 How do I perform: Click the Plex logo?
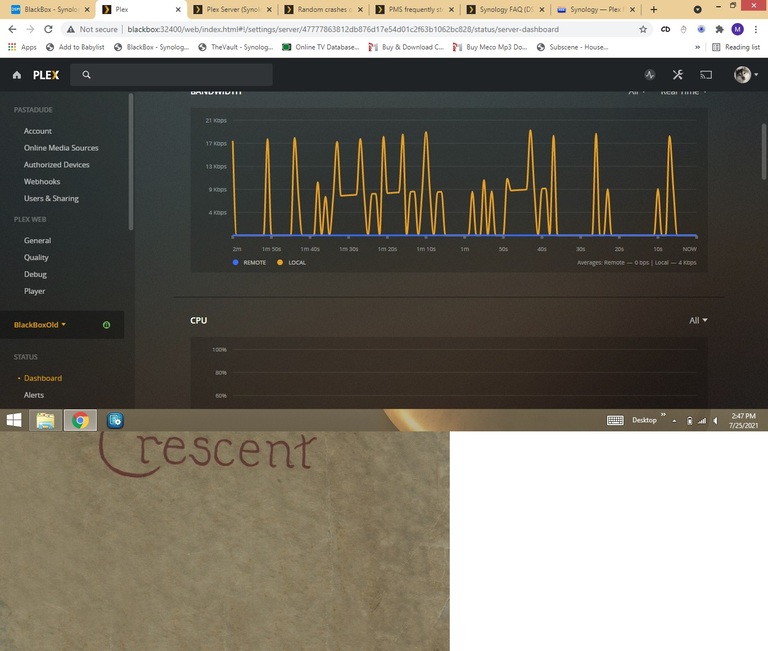point(46,75)
